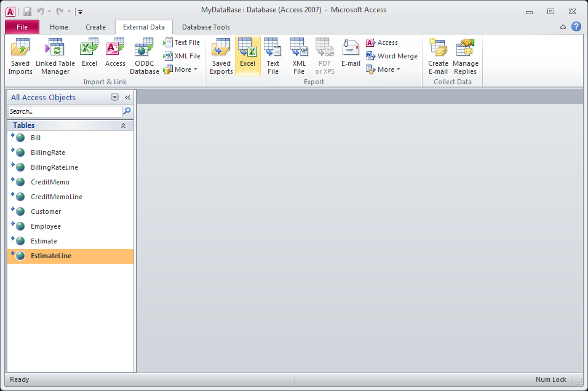Open the Linked Table Manager
Image resolution: width=588 pixels, height=391 pixels.
click(55, 56)
